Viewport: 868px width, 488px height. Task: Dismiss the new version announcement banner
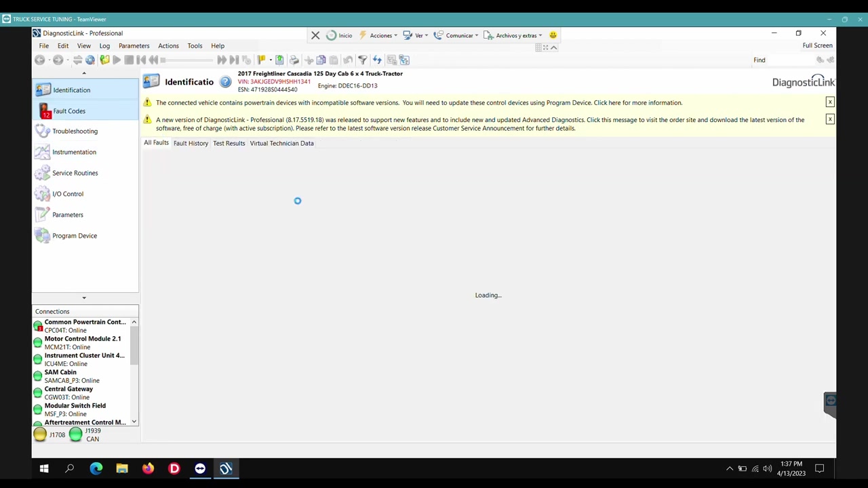point(829,119)
